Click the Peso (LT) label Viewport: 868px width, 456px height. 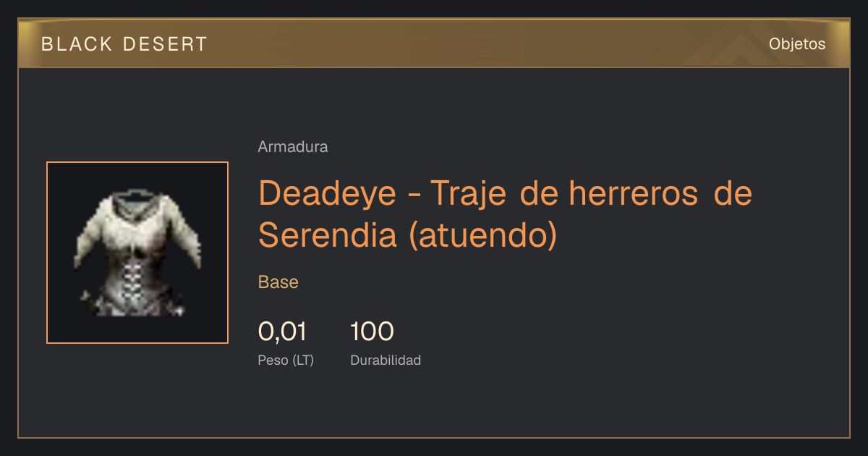pos(286,360)
